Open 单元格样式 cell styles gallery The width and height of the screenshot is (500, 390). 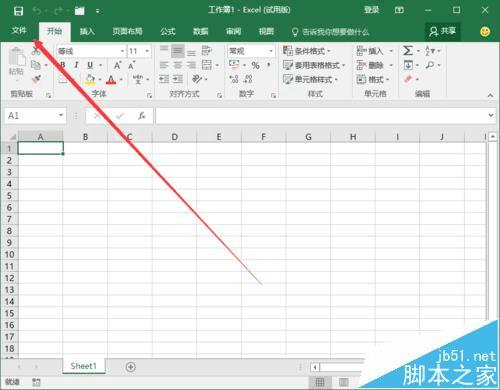[x=310, y=79]
